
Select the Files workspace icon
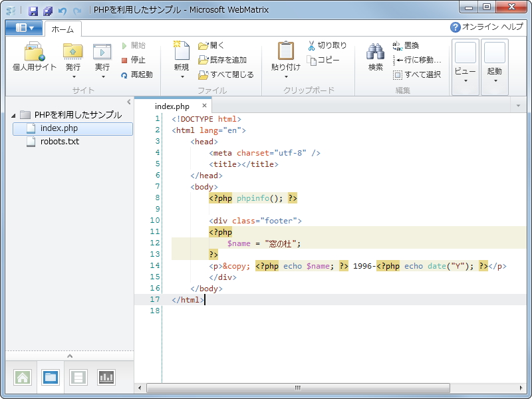coord(49,377)
